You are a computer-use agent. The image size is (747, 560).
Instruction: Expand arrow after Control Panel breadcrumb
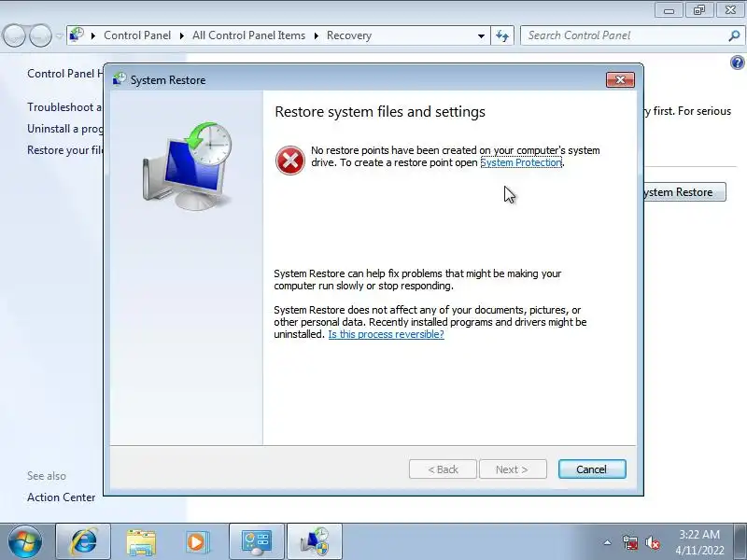click(x=181, y=35)
